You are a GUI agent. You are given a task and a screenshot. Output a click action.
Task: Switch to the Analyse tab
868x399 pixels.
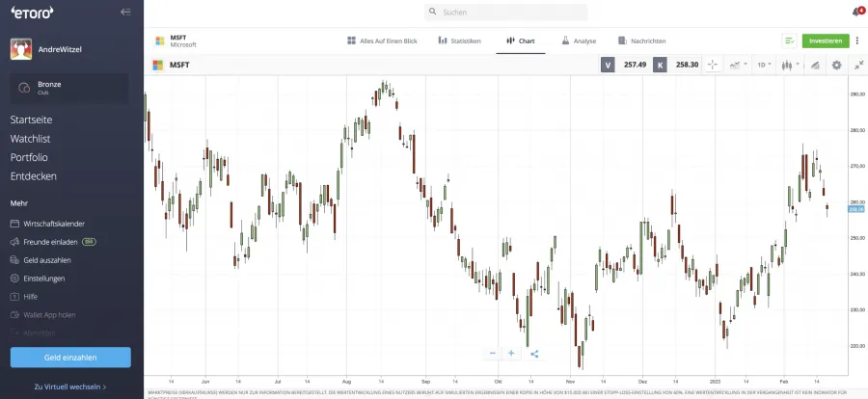tap(579, 40)
